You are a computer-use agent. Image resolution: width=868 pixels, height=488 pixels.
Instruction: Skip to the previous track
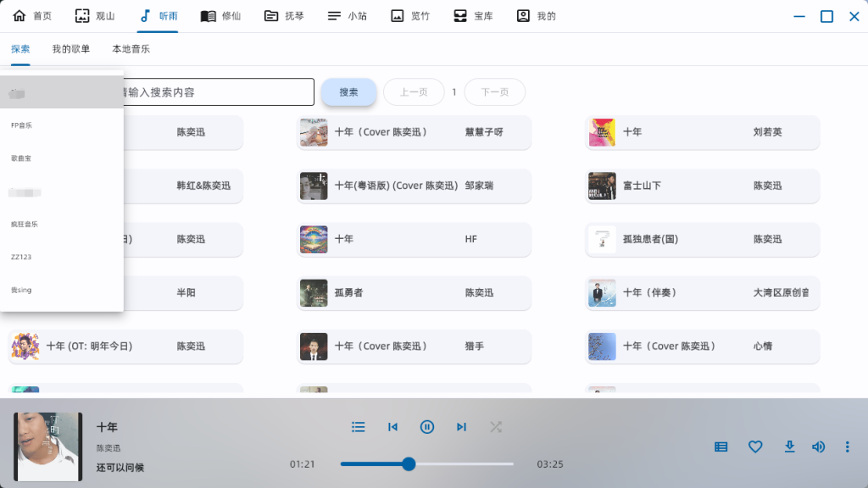392,427
